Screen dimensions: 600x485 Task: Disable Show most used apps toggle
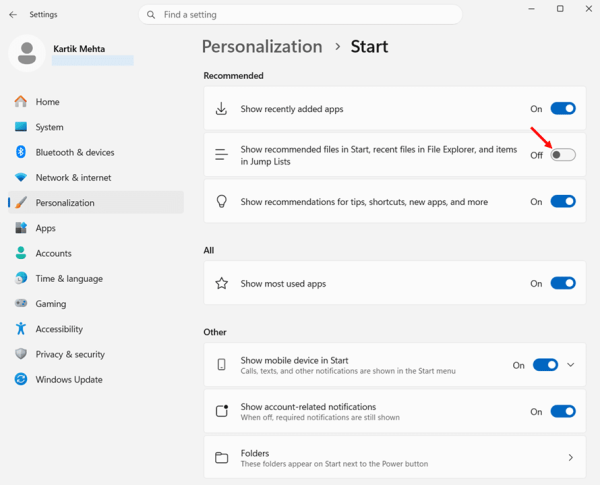[x=562, y=284]
